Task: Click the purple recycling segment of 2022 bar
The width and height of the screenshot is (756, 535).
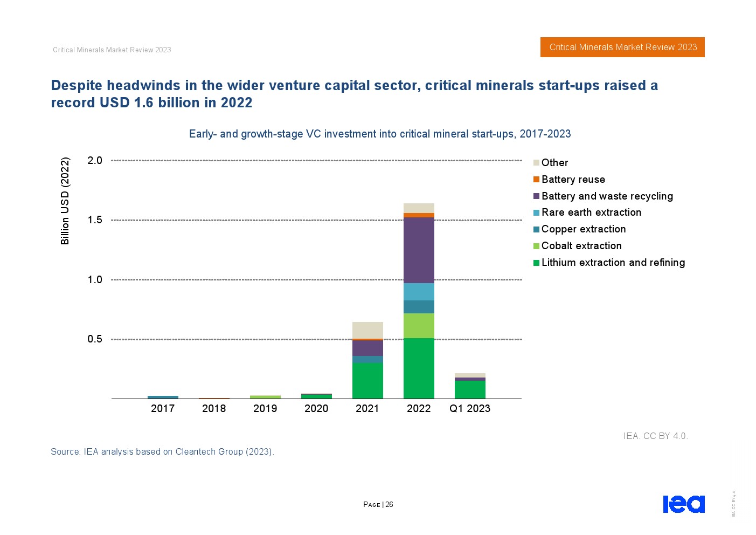Action: 419,250
